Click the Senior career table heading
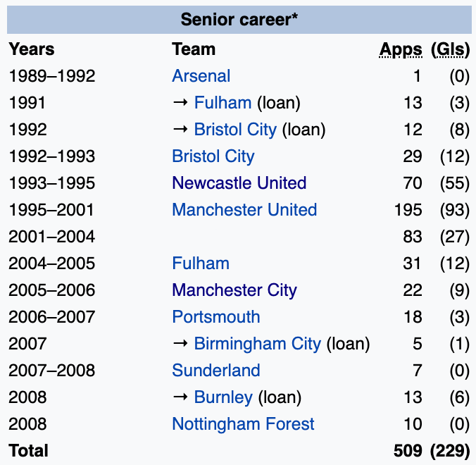This screenshot has width=476, height=465. (x=239, y=19)
